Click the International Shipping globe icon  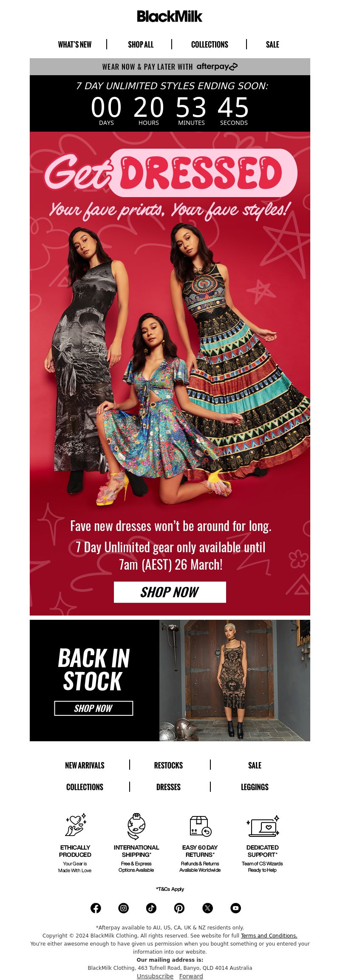(136, 826)
